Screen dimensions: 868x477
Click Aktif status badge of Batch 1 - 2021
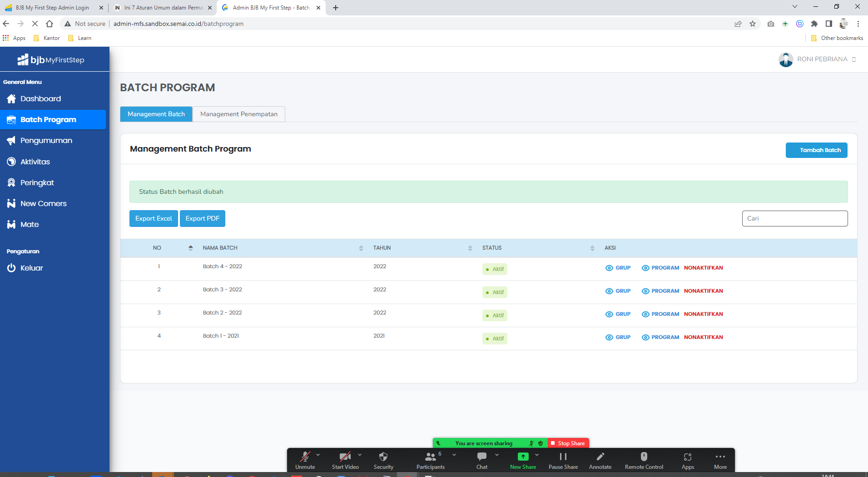[x=495, y=339]
